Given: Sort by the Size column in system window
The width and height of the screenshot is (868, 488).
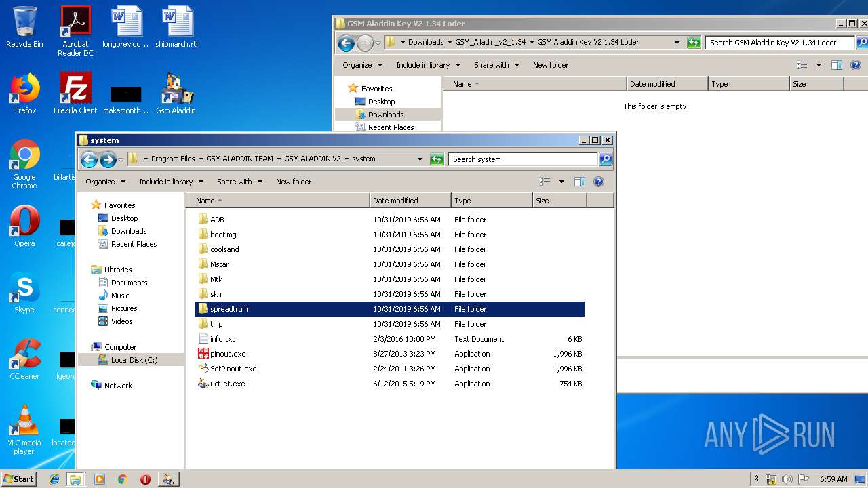Looking at the screenshot, I should 559,201.
